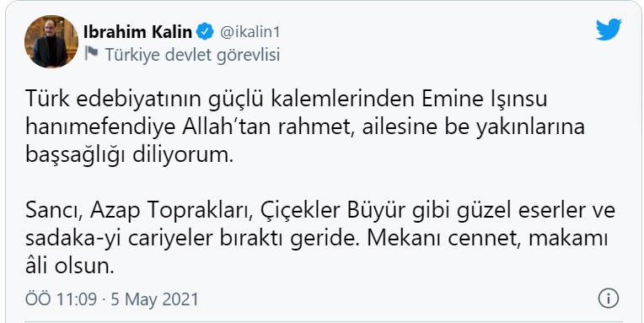Screen dimensions: 644x323
Task: Visit the @ikalin1 handle link
Action: [250, 32]
